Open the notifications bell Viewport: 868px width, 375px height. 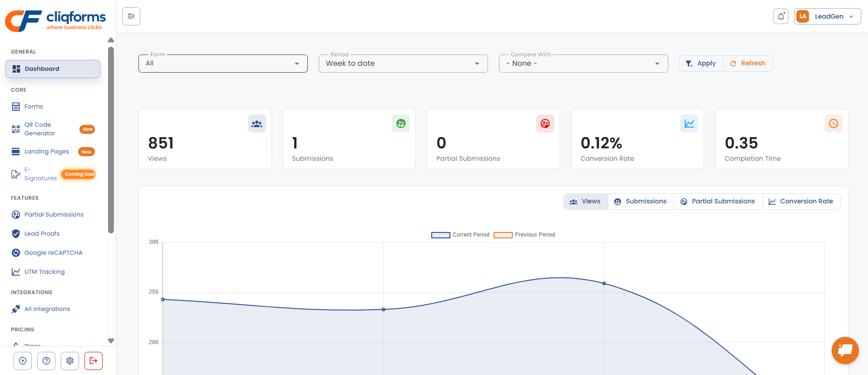(781, 16)
